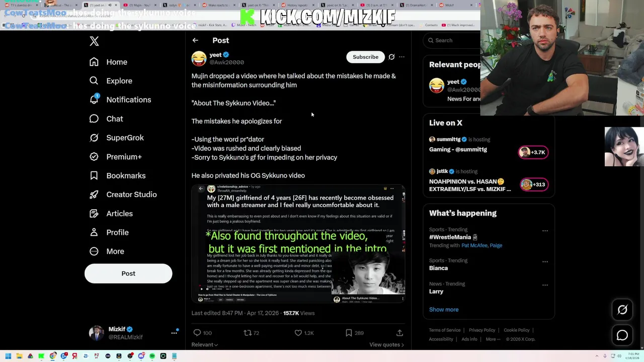The image size is (644, 362).
Task: Click the Windows Start button
Action: click(8, 356)
